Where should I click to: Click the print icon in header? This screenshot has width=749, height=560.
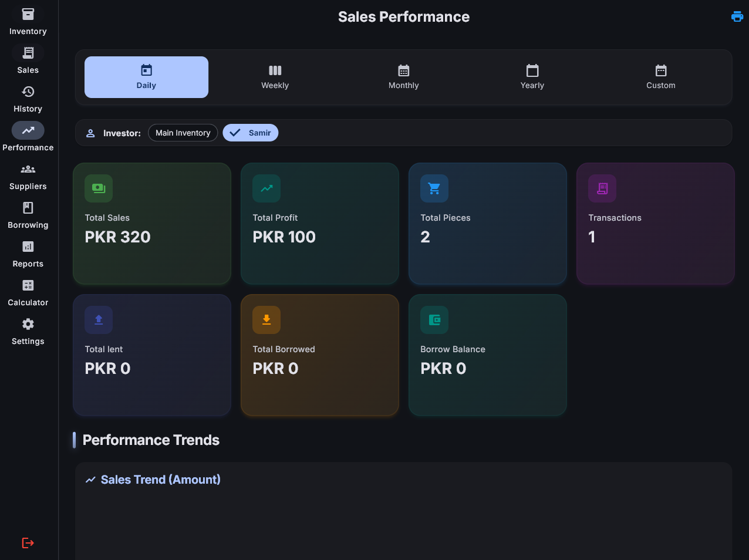737,16
